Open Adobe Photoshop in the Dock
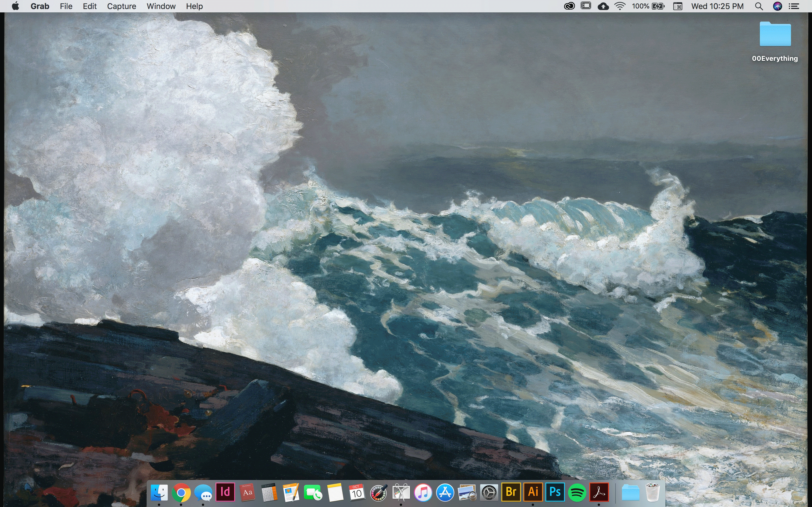The image size is (812, 507). pos(555,492)
